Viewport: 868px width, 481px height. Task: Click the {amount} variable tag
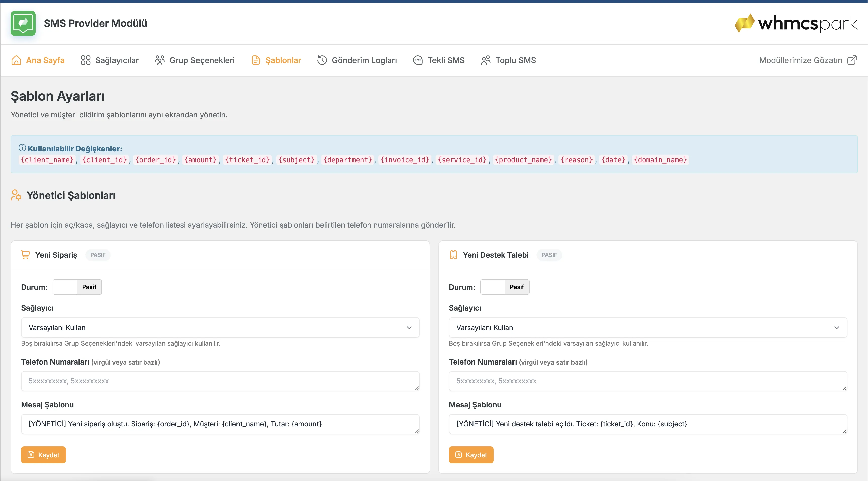click(201, 160)
